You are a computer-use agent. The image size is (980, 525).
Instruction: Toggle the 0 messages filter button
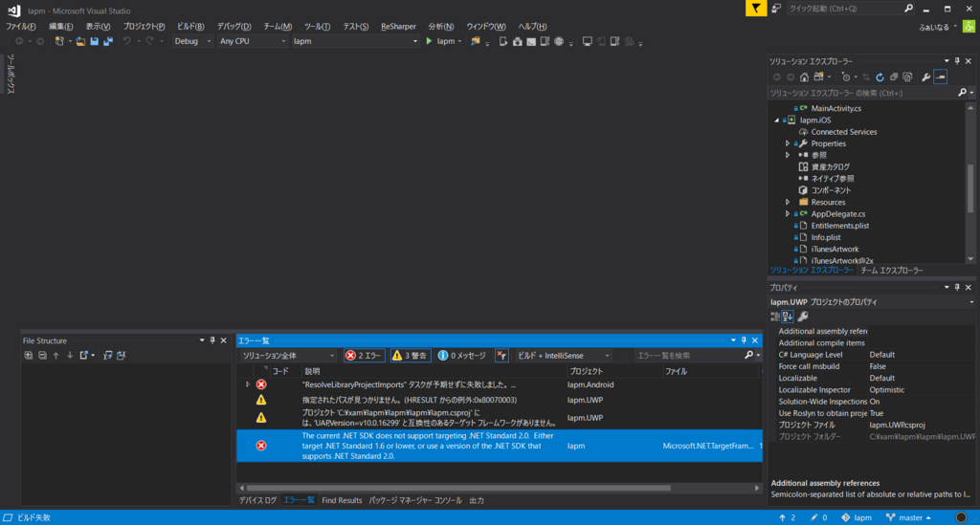coord(462,355)
